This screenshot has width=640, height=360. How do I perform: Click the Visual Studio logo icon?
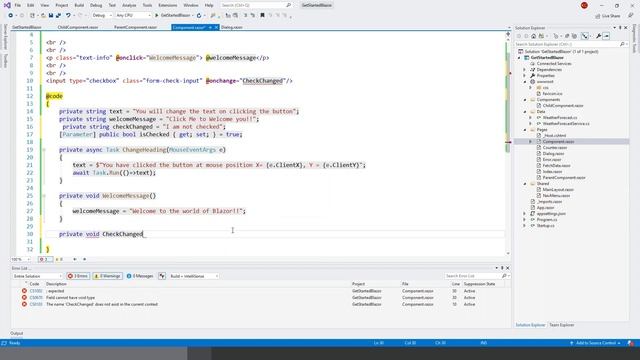click(x=7, y=5)
